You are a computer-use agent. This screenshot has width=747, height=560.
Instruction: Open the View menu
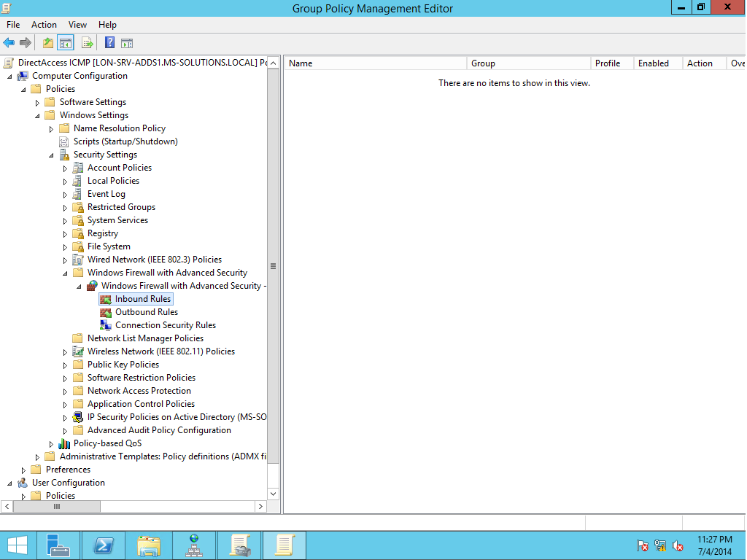[77, 25]
